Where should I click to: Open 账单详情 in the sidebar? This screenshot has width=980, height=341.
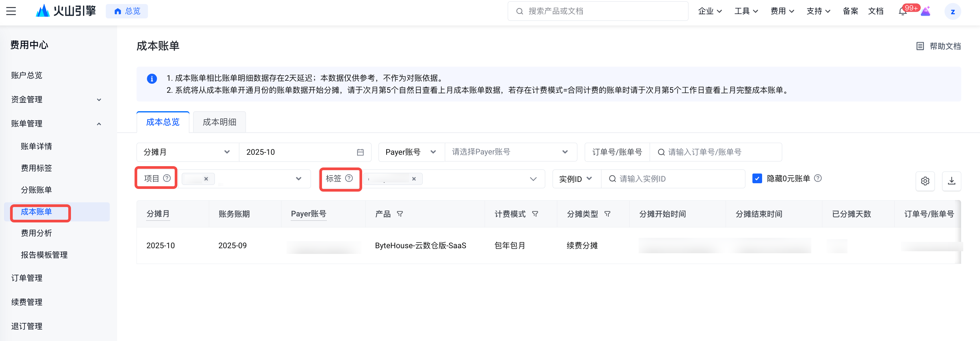tap(36, 146)
